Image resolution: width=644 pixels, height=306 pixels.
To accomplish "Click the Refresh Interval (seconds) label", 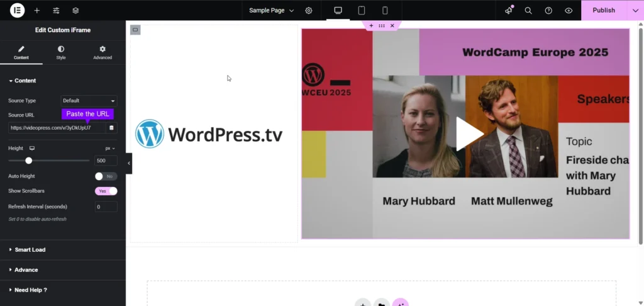I will coord(38,207).
